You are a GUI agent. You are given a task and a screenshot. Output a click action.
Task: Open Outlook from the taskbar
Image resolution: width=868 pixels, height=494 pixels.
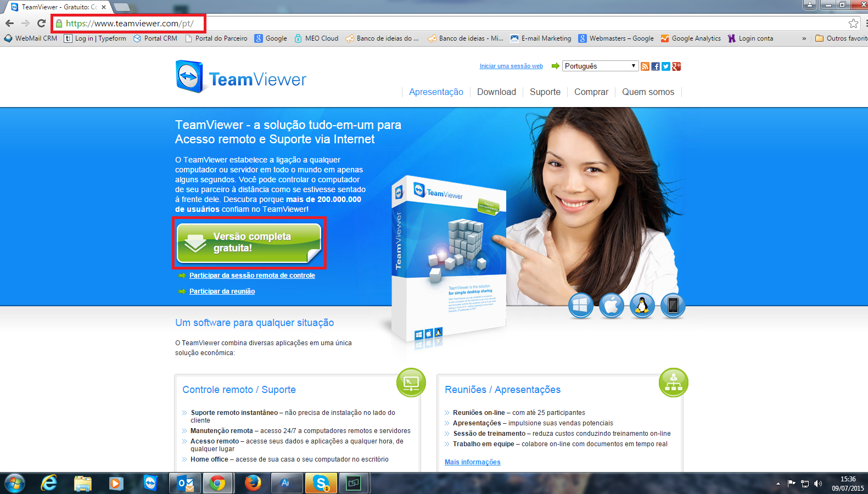pyautogui.click(x=185, y=484)
